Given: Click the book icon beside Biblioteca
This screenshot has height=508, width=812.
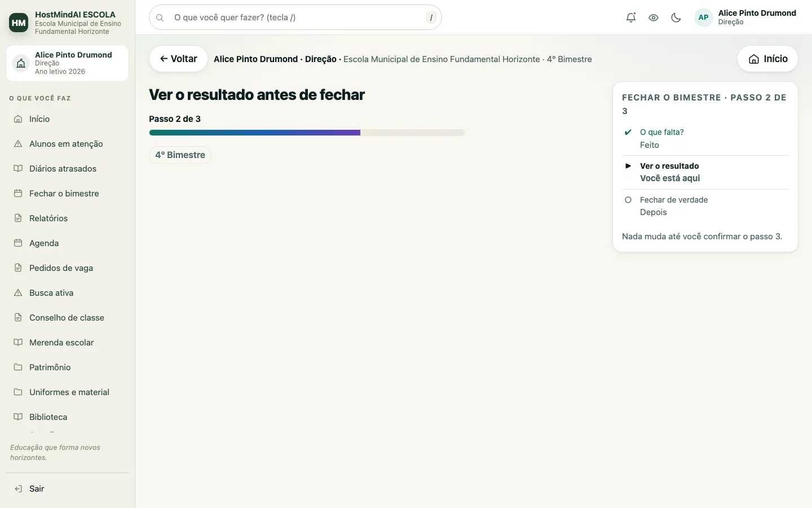Looking at the screenshot, I should (18, 417).
